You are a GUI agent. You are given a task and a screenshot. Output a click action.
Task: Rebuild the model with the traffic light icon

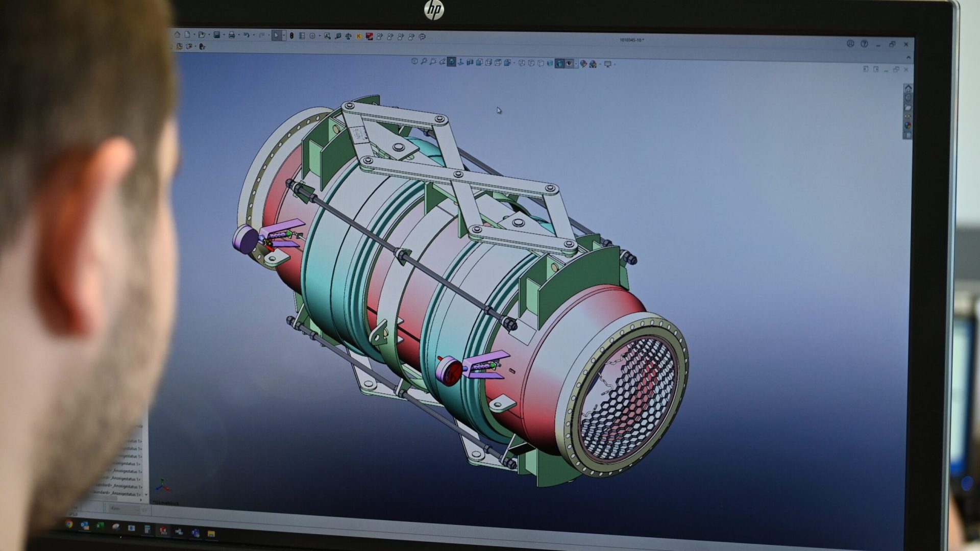(291, 36)
